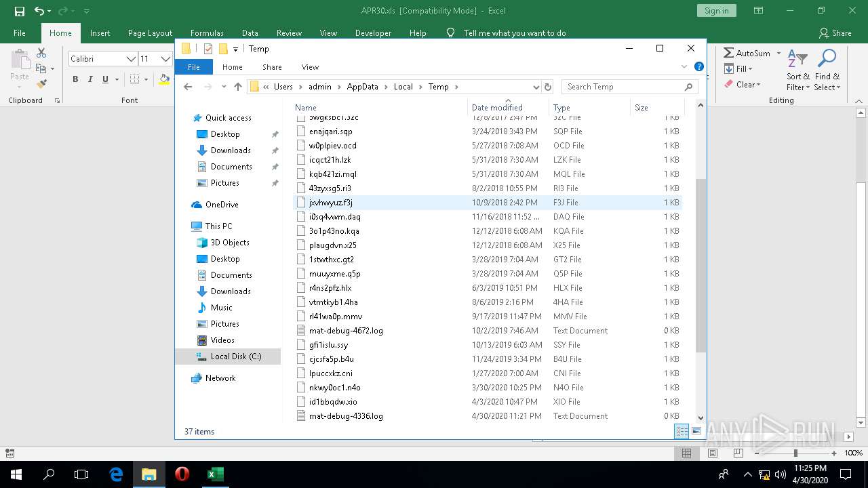
Task: Select file id1bbqdw.xio
Action: click(x=488, y=402)
